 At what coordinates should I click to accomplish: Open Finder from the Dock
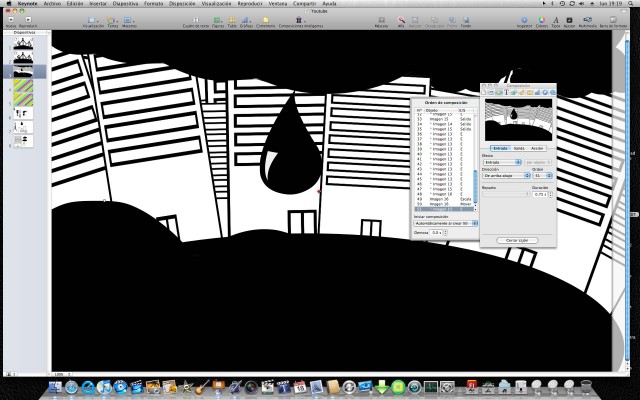coord(55,387)
